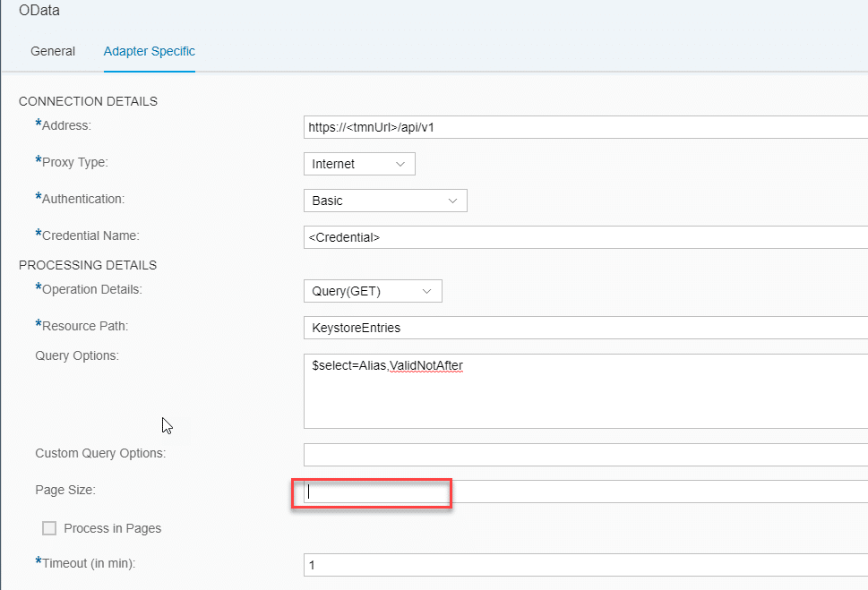
Task: Enable the Process in Pages checkbox
Action: 49,528
